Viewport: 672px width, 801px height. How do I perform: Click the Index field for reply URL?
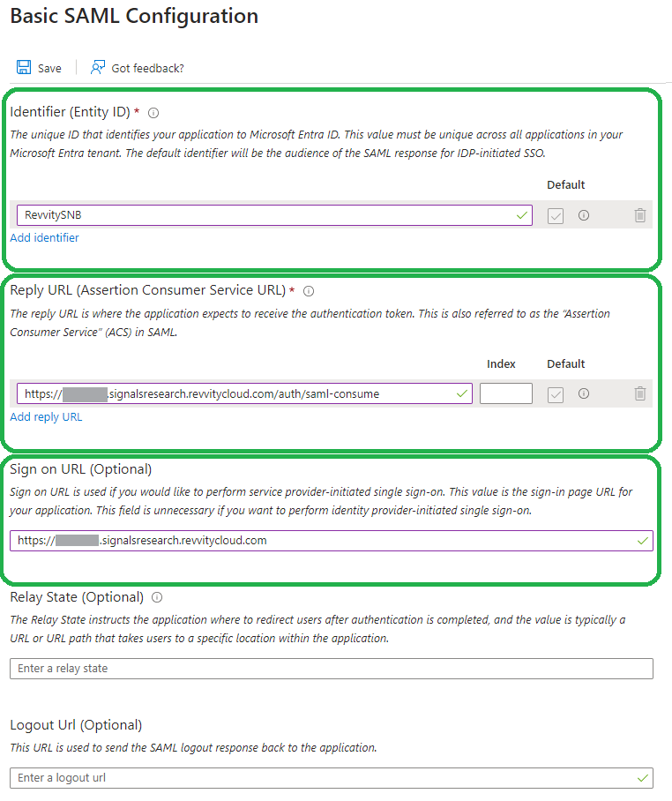point(505,393)
